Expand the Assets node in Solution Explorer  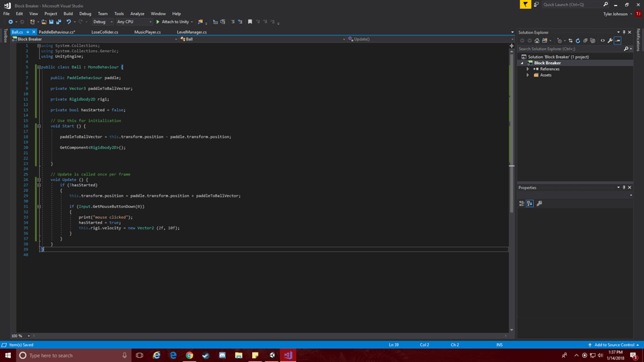(529, 75)
